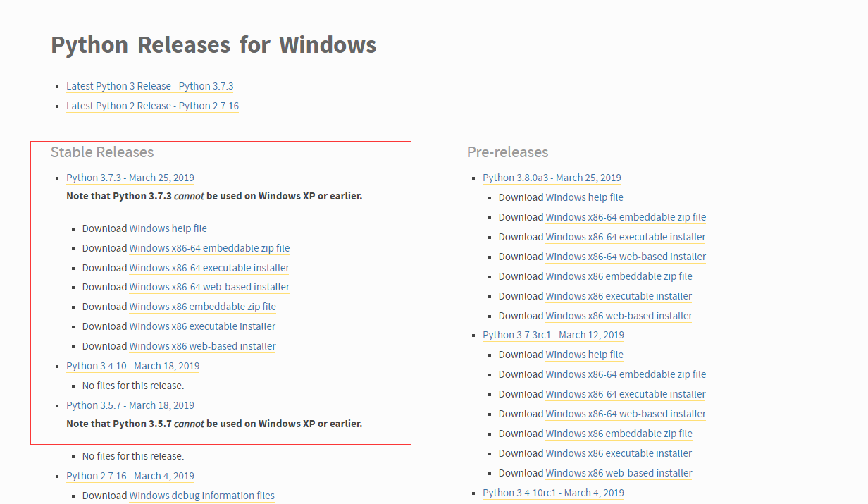Get the 32-bit x86 executable installer for Python 3.8.0a3

(619, 296)
